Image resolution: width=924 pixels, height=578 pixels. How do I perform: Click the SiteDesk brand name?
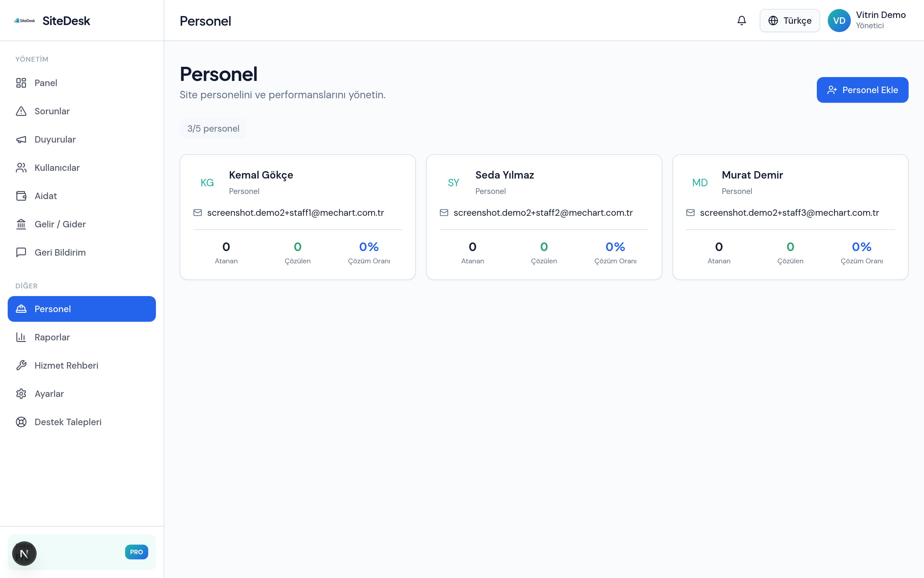click(x=66, y=21)
